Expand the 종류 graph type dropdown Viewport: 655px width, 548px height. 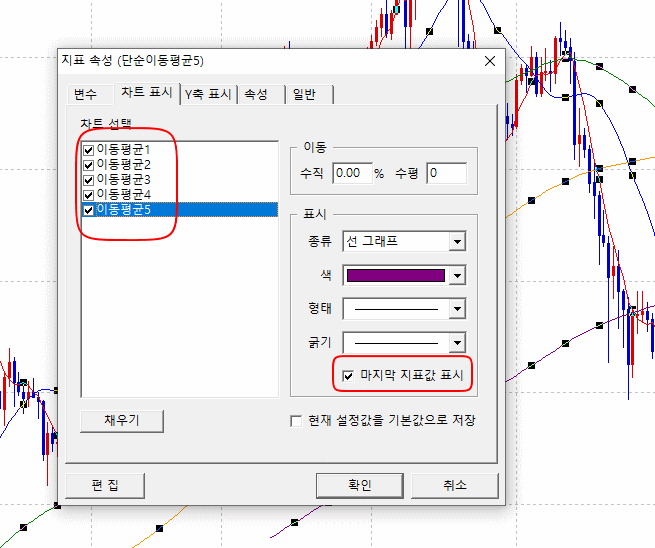pyautogui.click(x=457, y=241)
